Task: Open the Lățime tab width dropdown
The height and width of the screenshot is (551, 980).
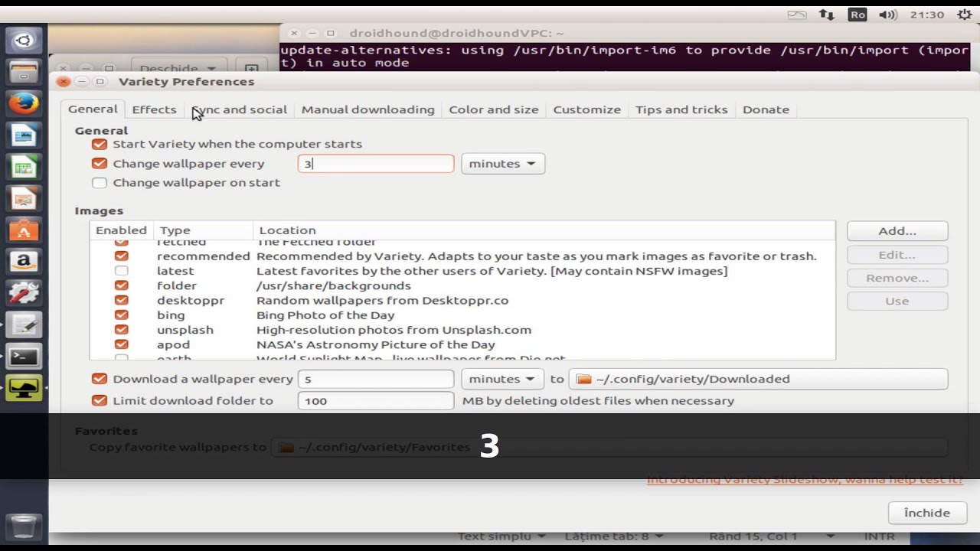Action: [613, 536]
